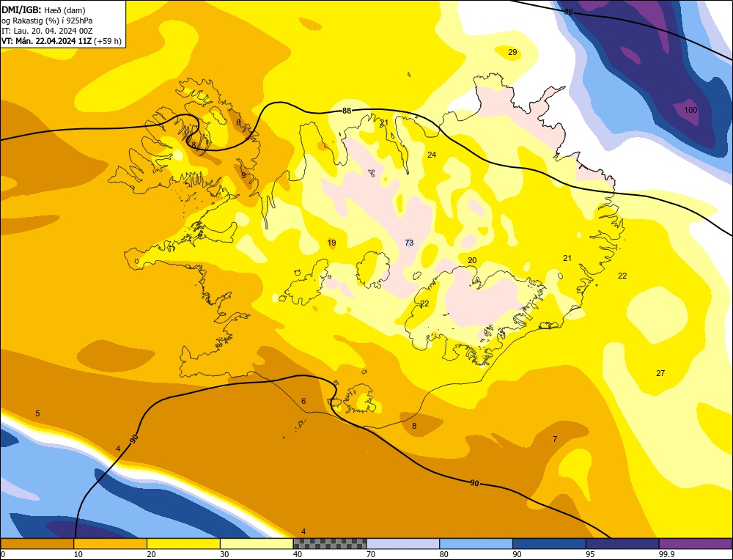
Task: Click the 'IT: Lau. 20. 04. 2024 00Z' line
Action: 47,31
